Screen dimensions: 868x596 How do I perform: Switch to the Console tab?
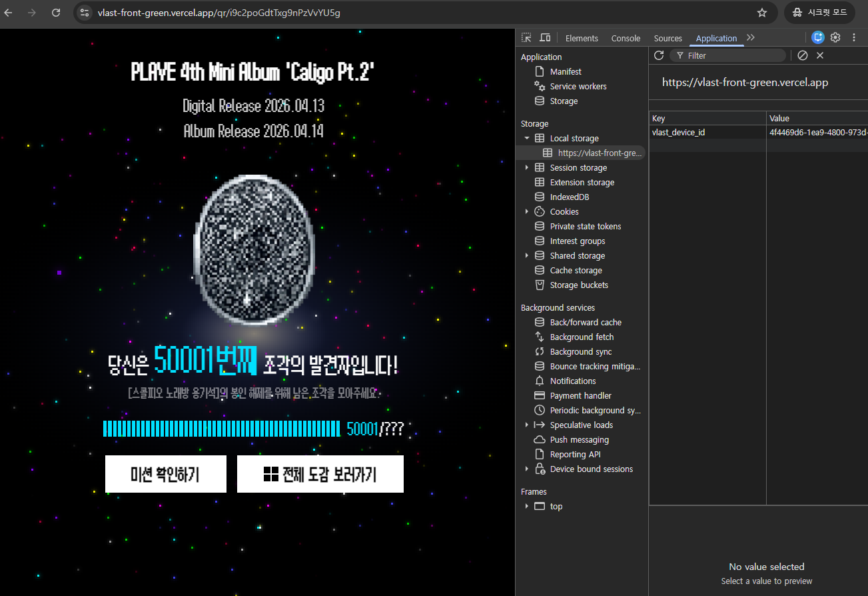click(x=626, y=38)
